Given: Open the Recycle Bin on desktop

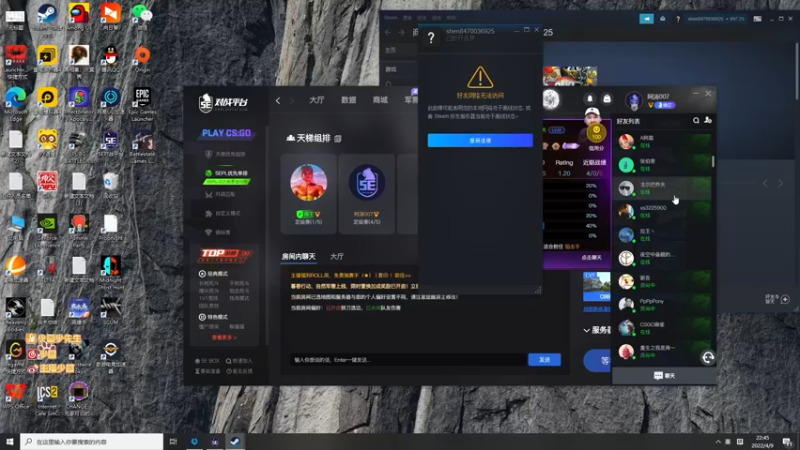Looking at the screenshot, I should point(110,184).
